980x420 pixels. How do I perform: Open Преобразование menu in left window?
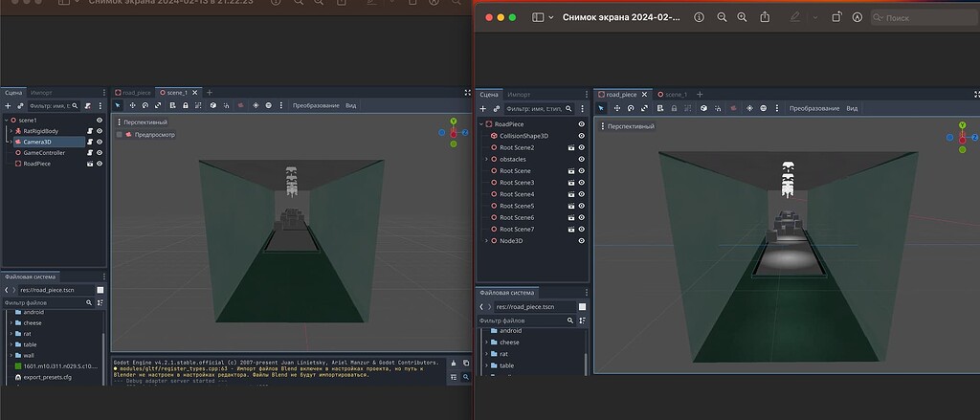point(316,105)
